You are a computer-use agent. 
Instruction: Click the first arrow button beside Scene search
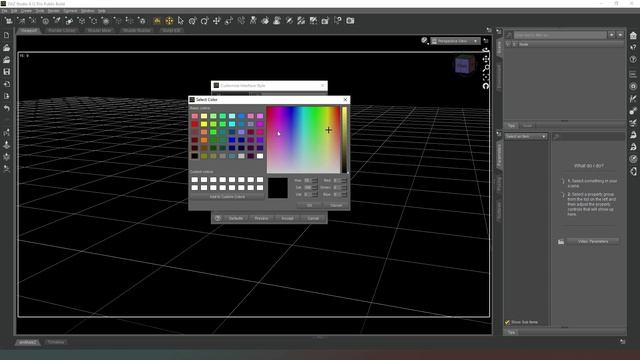point(611,35)
